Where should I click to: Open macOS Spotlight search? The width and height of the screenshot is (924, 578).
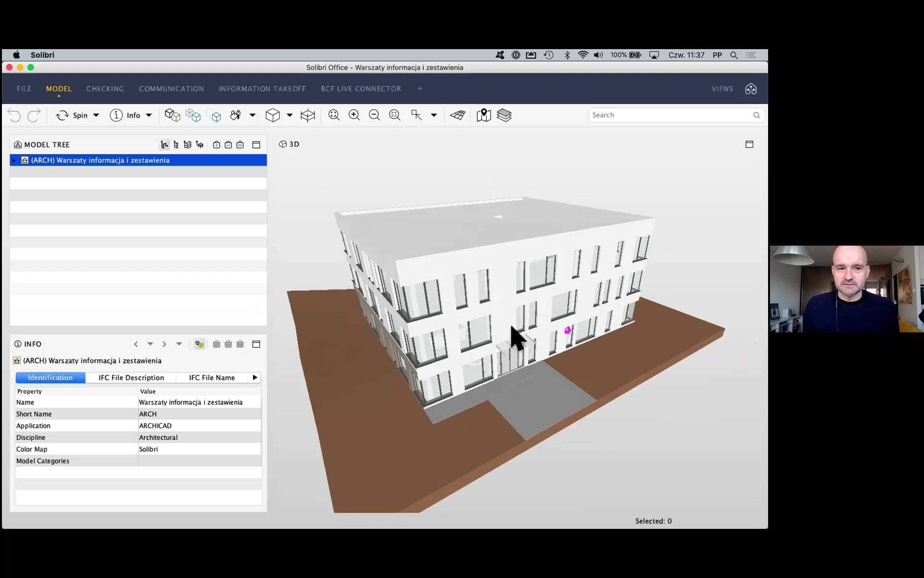734,55
